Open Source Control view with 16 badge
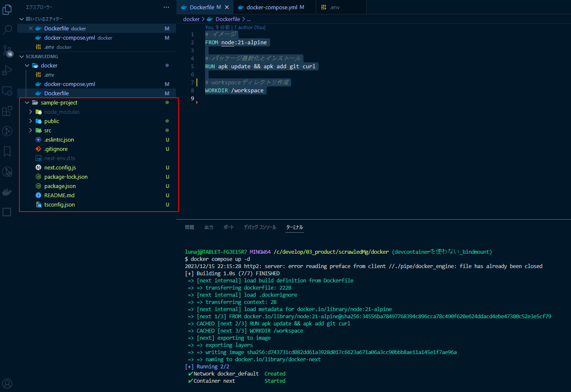The height and width of the screenshot is (392, 571). [x=7, y=51]
